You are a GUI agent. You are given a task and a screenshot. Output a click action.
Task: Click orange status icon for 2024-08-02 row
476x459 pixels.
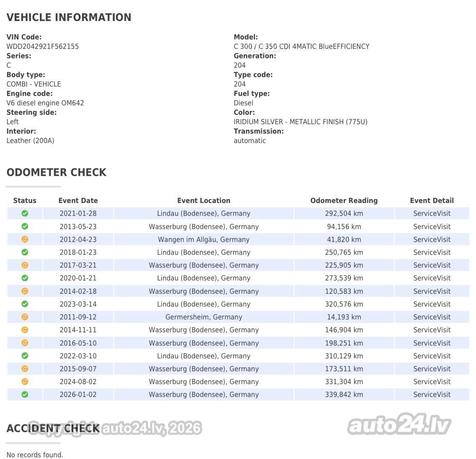[25, 382]
